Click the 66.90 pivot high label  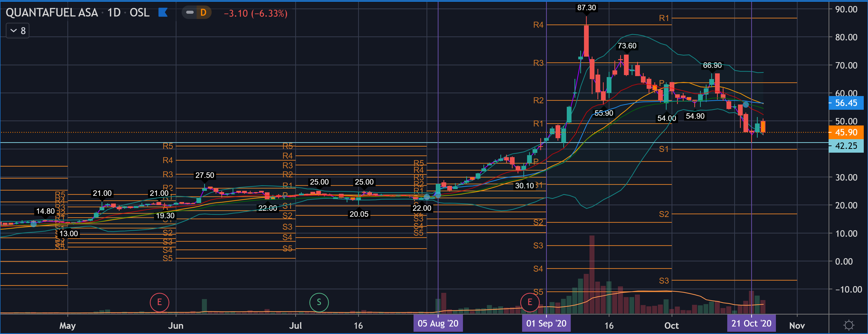click(x=712, y=65)
